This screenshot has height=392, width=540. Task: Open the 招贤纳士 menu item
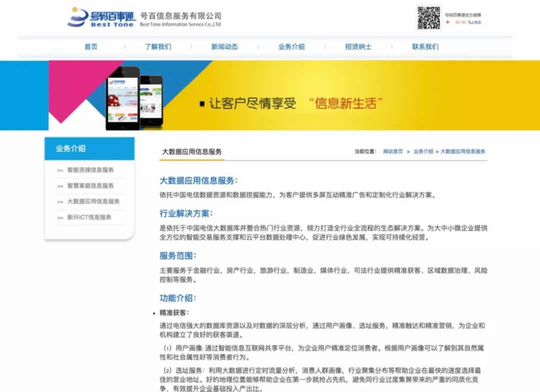[357, 45]
